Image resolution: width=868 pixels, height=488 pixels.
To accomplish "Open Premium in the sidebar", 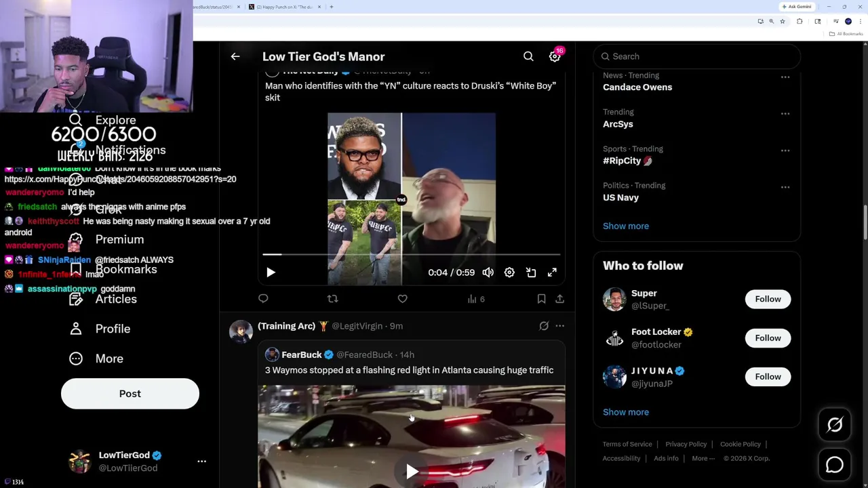I will tap(106, 239).
